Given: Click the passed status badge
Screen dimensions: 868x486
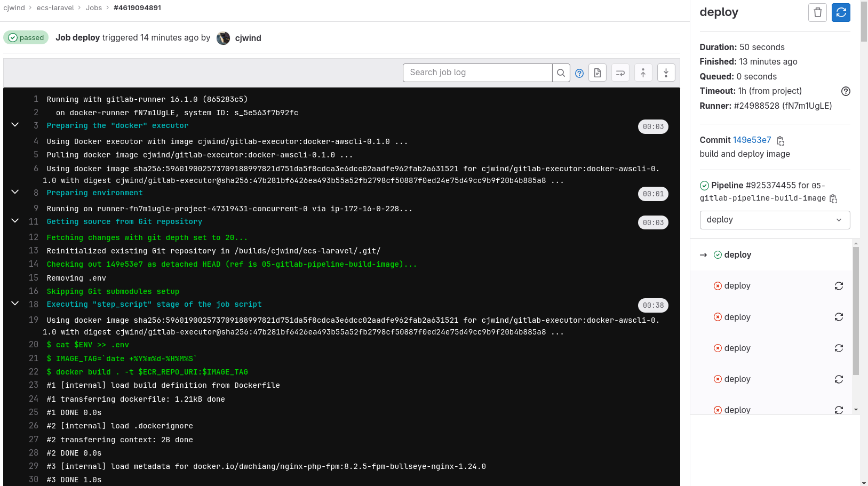Looking at the screenshot, I should coord(26,37).
